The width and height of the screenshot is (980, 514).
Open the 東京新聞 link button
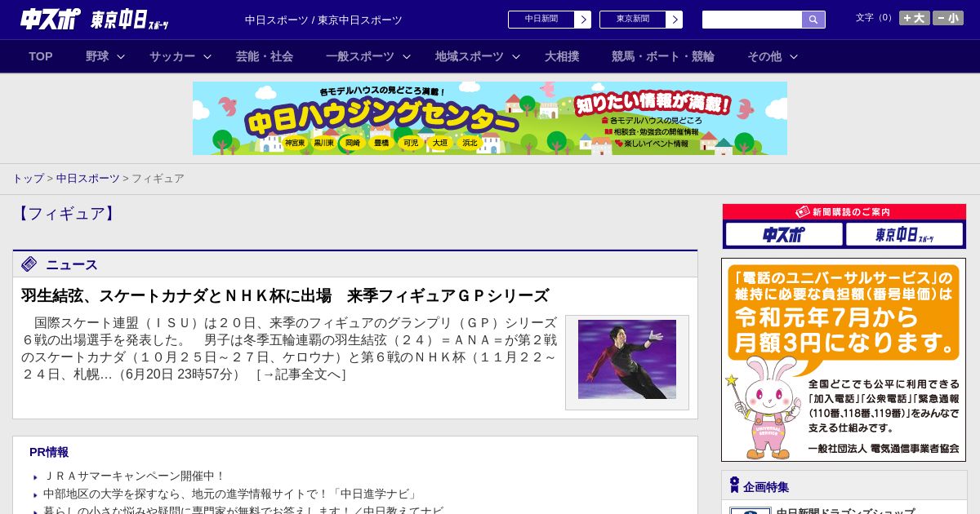click(x=633, y=20)
